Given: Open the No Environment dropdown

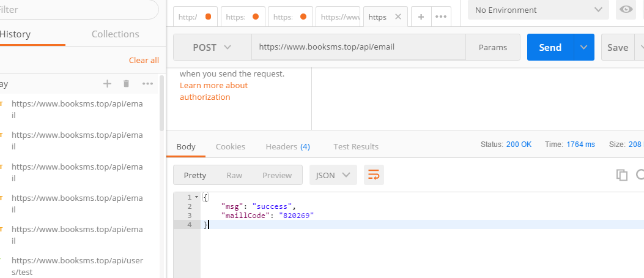Looking at the screenshot, I should coord(538,10).
